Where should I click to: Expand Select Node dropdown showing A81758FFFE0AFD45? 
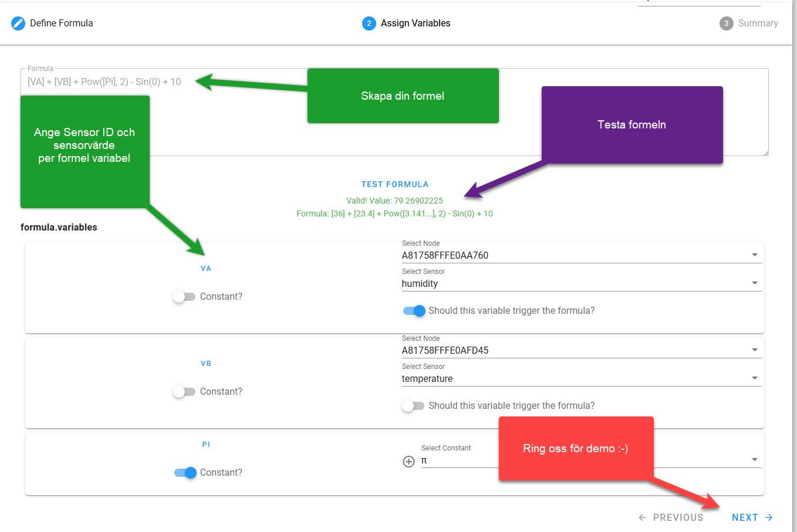580,350
